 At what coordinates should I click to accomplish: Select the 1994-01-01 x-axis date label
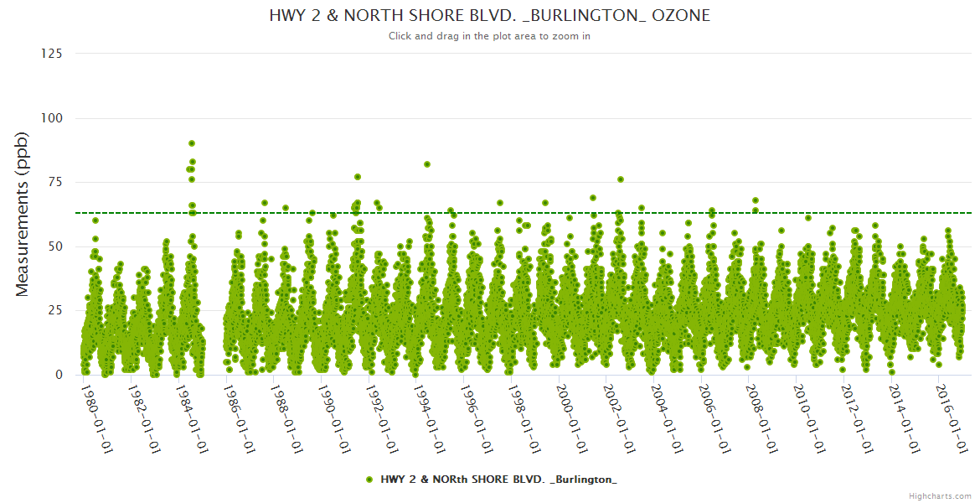point(431,417)
